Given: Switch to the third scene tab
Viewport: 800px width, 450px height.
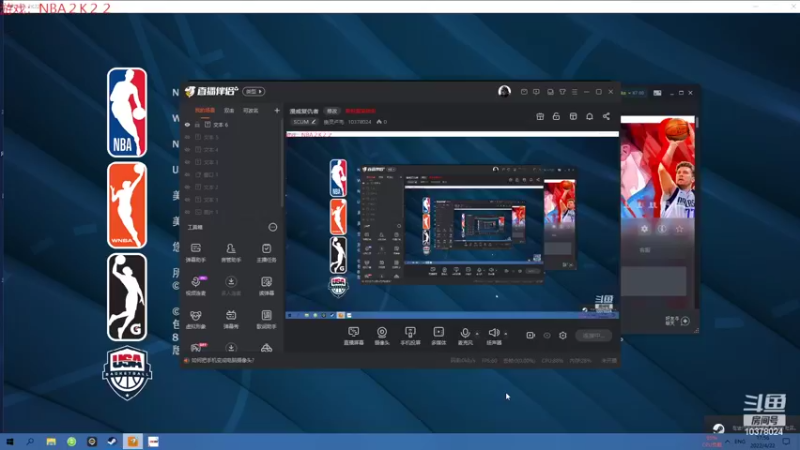Looking at the screenshot, I should tap(251, 110).
